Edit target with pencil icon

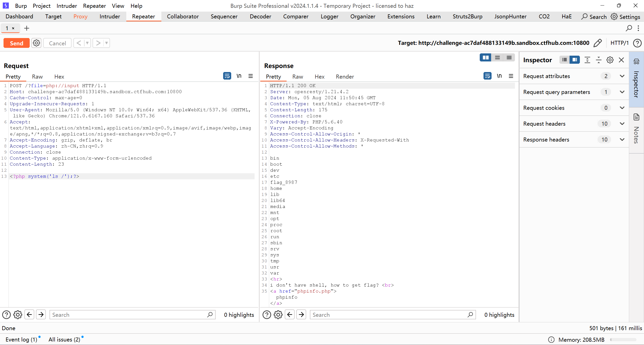(x=598, y=43)
